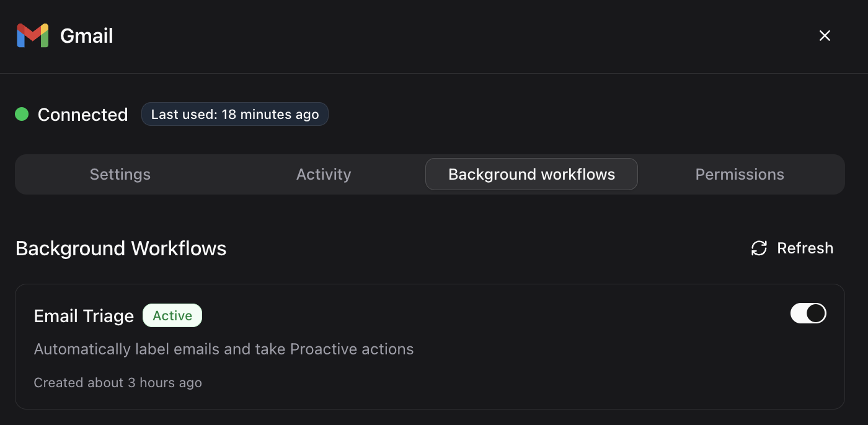The height and width of the screenshot is (425, 868).
Task: Click the green connection indicator bullet
Action: [x=21, y=114]
